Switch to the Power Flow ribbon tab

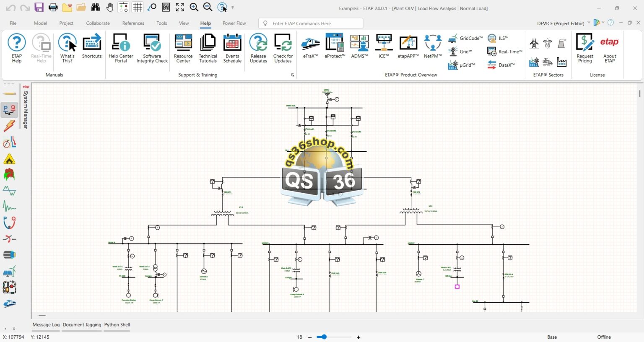[234, 23]
